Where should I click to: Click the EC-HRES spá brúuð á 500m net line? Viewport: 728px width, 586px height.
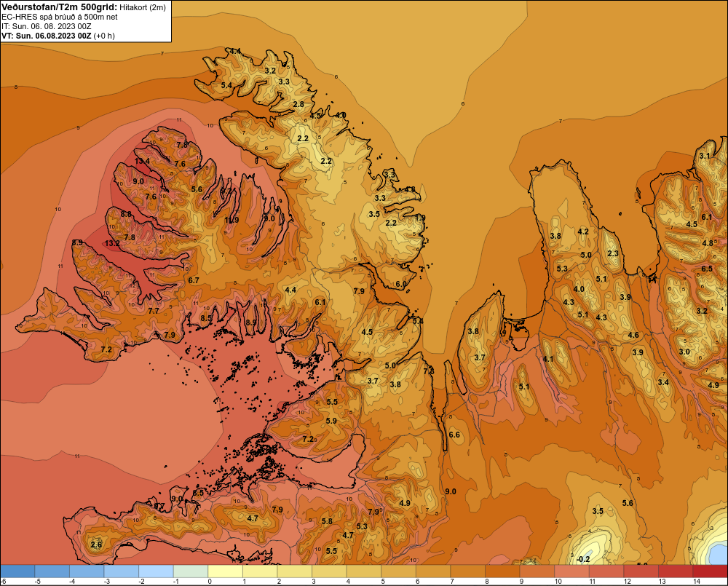[60, 17]
